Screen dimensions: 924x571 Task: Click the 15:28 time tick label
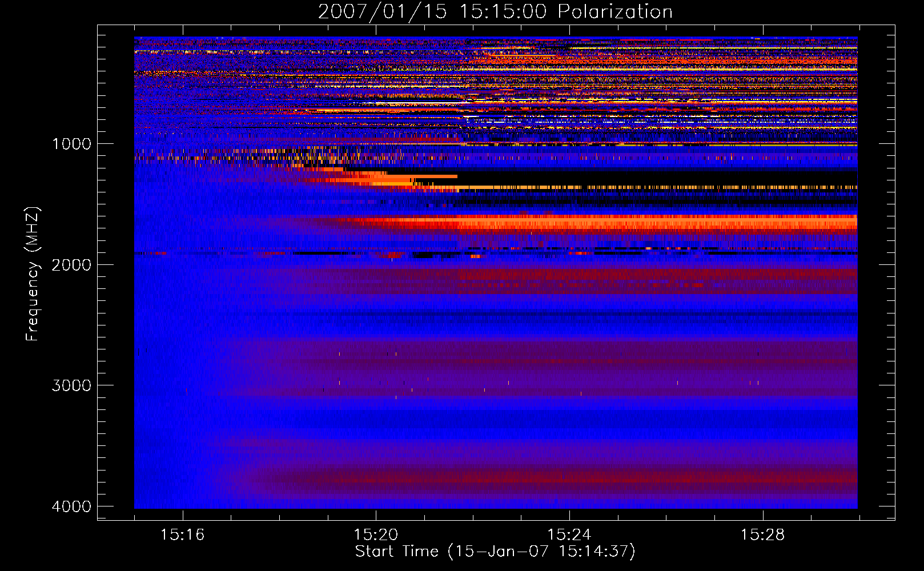(x=763, y=535)
